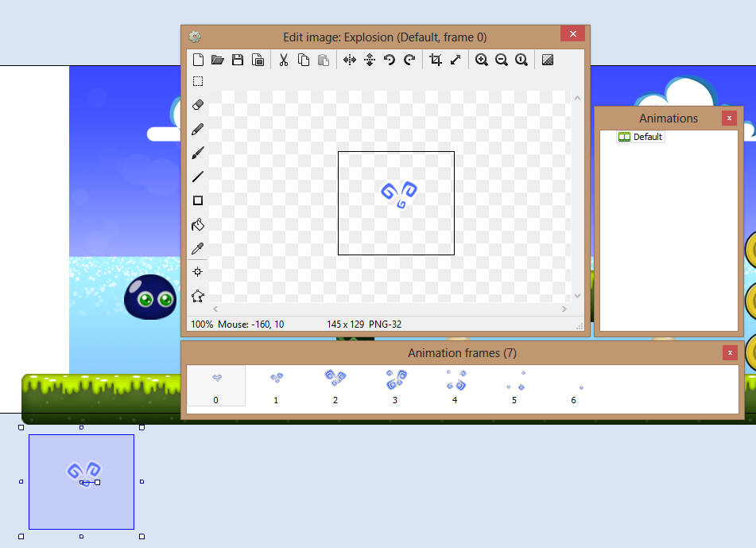Screen dimensions: 756x548
Task: Click the "100%" zoom status text
Action: pyautogui.click(x=202, y=325)
